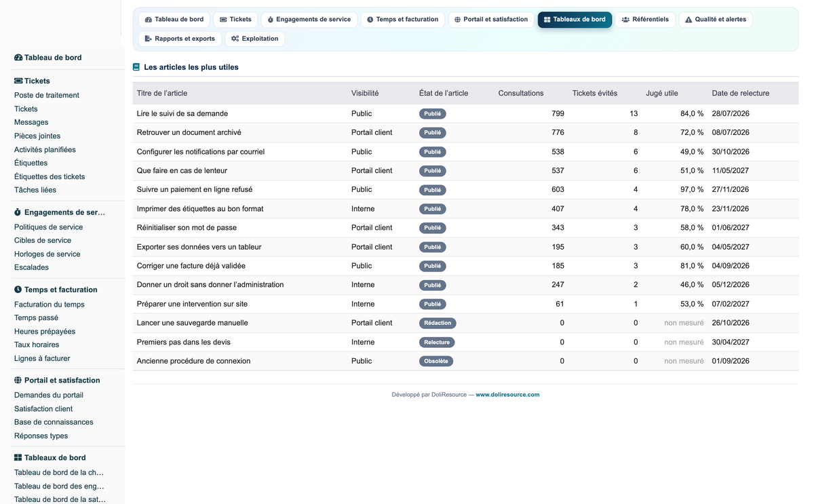This screenshot has height=504, width=814.
Task: Open the Engagements de service tab
Action: [x=309, y=20]
